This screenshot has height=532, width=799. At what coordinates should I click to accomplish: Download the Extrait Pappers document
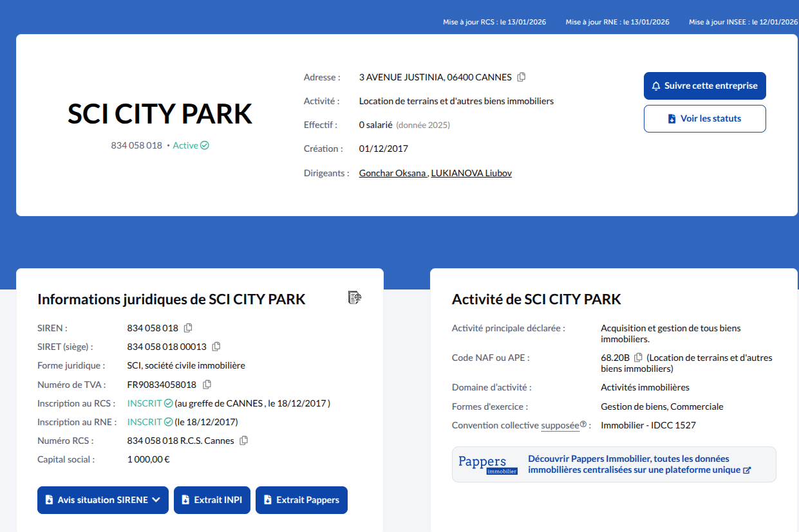(x=301, y=500)
